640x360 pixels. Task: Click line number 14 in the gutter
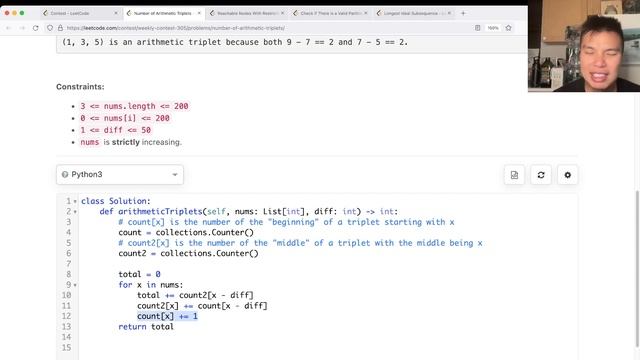67,337
